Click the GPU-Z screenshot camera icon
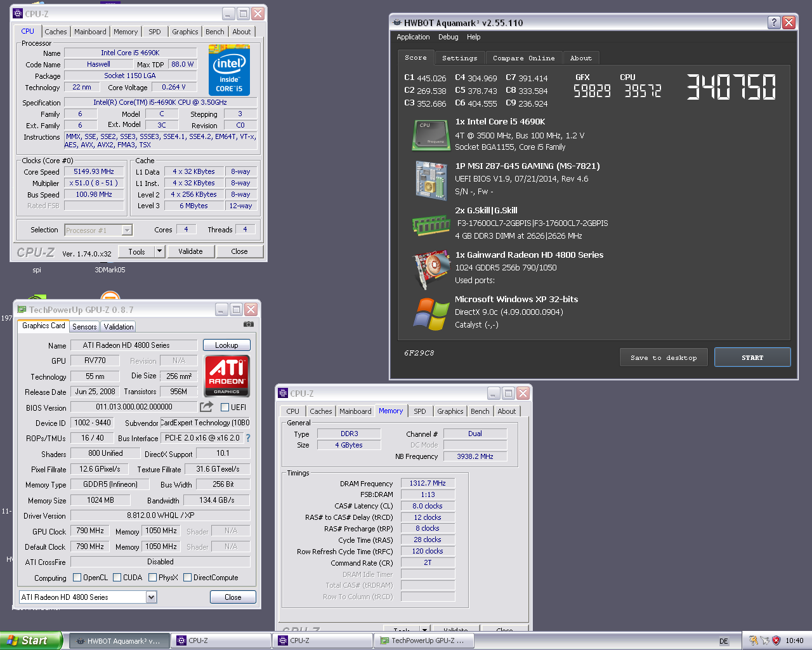The width and height of the screenshot is (812, 650). (249, 324)
